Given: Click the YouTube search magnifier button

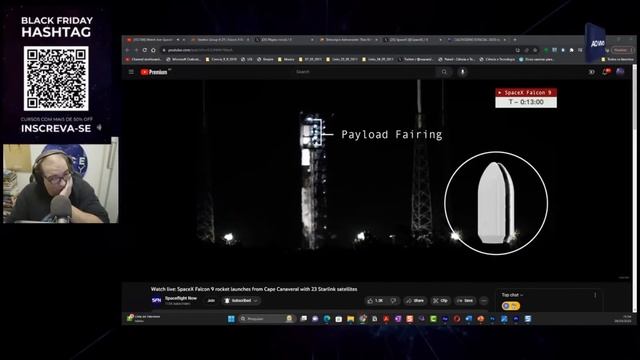Looking at the screenshot, I should [444, 72].
